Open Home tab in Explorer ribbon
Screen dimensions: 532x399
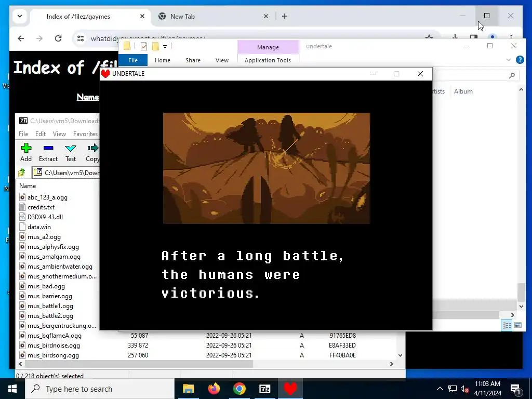(x=163, y=60)
